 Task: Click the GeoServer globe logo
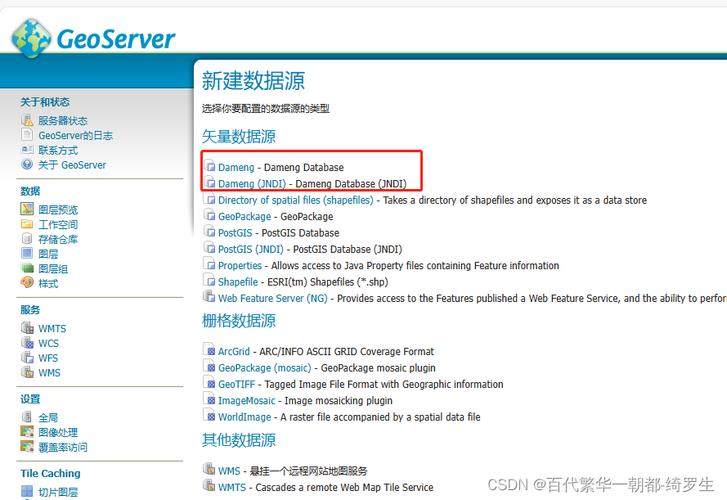pyautogui.click(x=31, y=38)
